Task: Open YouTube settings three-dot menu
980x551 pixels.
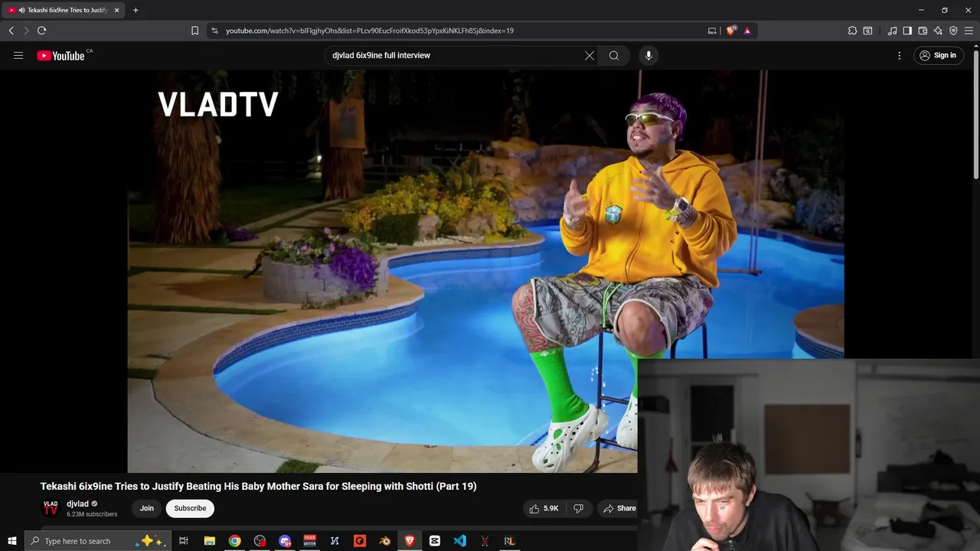Action: pos(900,55)
